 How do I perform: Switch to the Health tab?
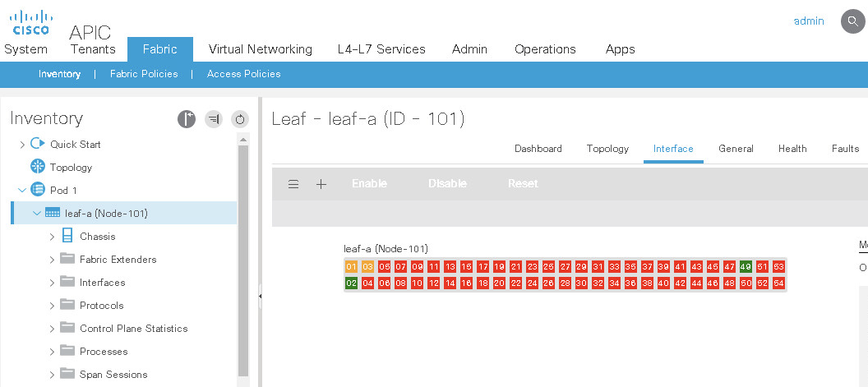click(x=792, y=149)
